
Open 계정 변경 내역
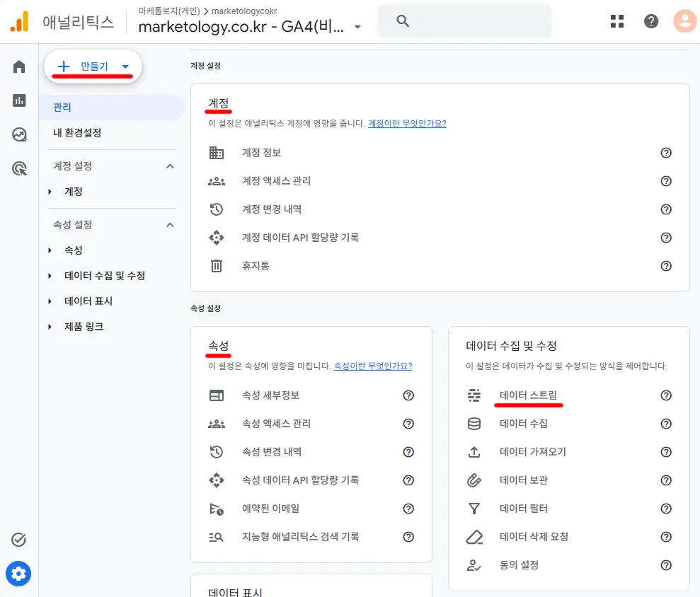point(272,209)
